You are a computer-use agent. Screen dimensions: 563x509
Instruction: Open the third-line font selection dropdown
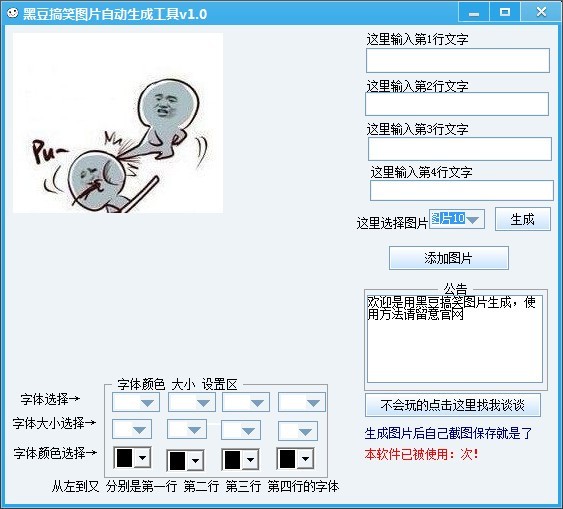pyautogui.click(x=246, y=402)
